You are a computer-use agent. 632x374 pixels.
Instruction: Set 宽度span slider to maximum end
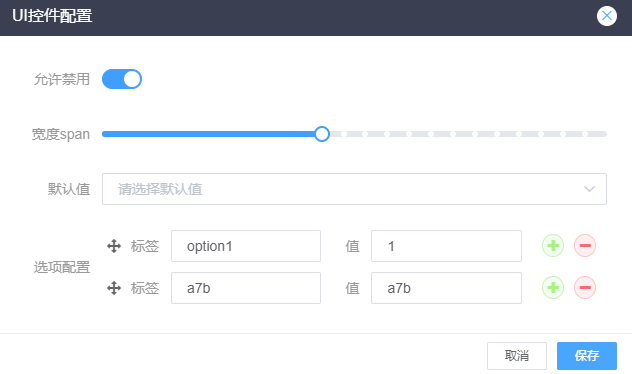coord(606,134)
